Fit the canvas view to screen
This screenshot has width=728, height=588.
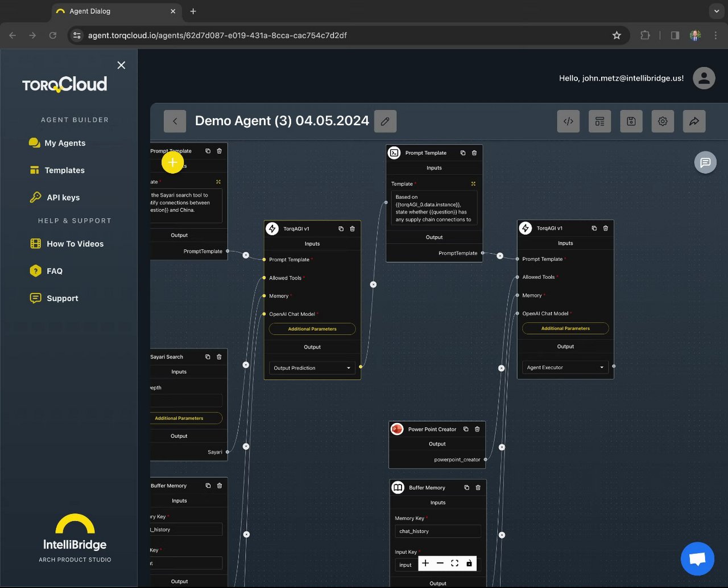(454, 563)
